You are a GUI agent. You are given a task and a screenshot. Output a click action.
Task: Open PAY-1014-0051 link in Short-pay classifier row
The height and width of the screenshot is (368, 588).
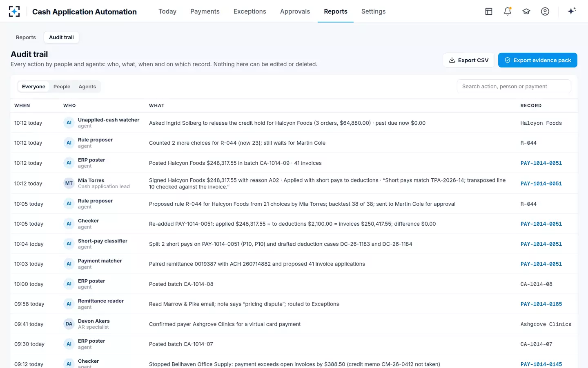point(541,244)
